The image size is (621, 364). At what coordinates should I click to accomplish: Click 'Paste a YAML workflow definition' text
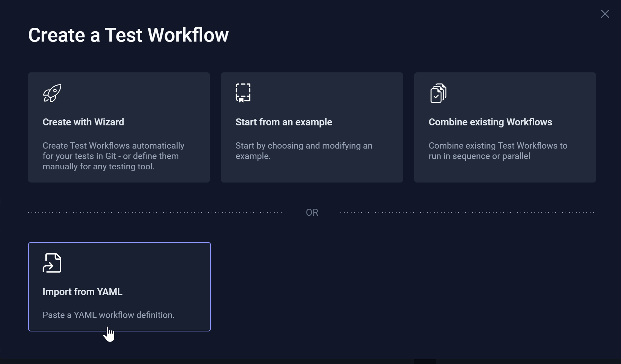click(x=108, y=315)
